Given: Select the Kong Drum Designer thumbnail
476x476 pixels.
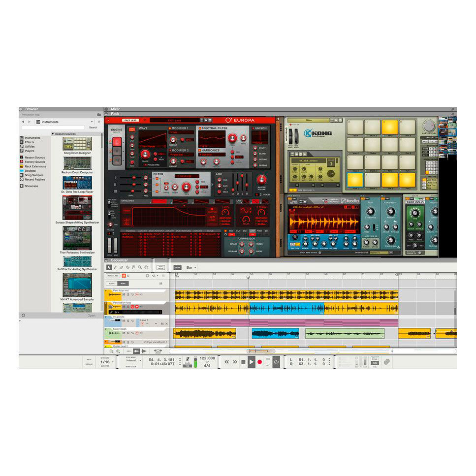Looking at the screenshot, I should click(x=77, y=144).
